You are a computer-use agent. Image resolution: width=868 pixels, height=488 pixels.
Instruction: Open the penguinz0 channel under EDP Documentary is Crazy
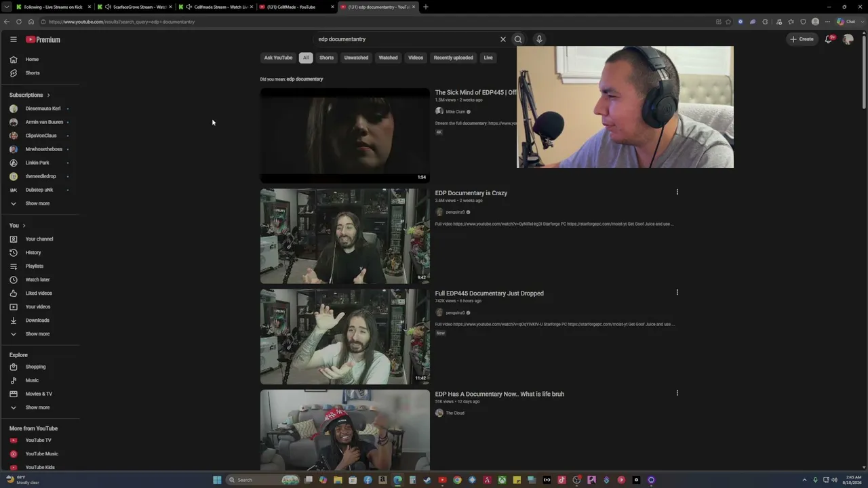tap(455, 212)
